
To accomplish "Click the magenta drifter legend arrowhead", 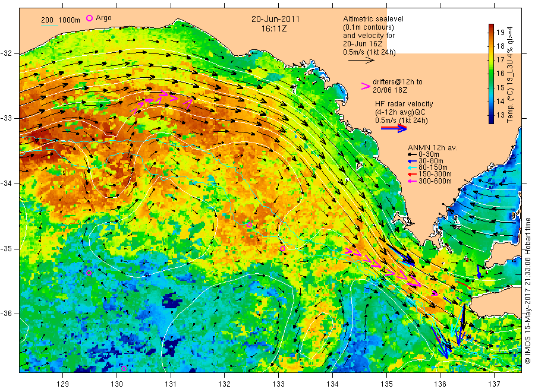I will pos(366,86).
